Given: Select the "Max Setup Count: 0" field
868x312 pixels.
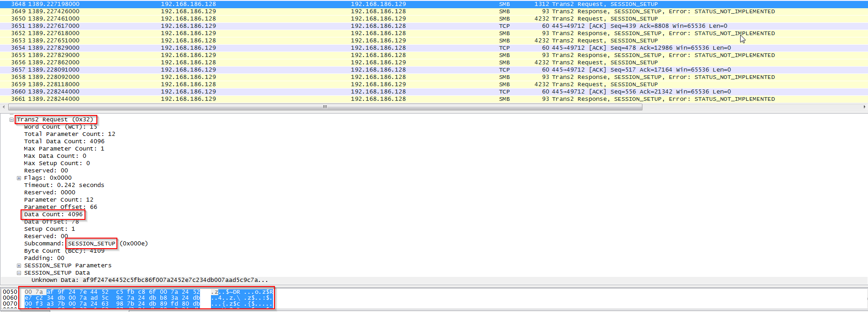Looking at the screenshot, I should point(57,163).
